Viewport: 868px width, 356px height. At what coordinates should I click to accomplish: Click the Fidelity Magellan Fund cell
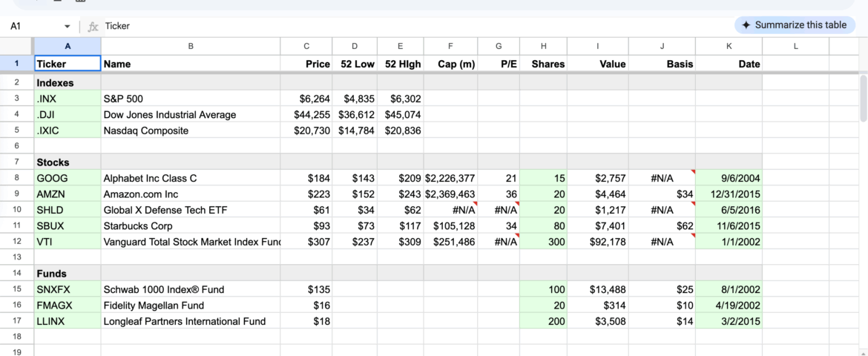[x=191, y=305]
